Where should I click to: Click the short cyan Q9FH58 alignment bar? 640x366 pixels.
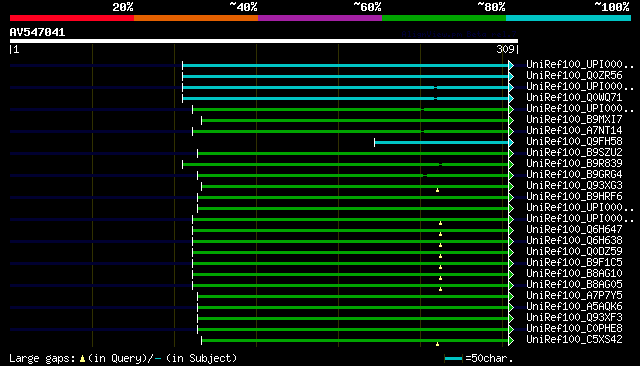click(x=441, y=142)
